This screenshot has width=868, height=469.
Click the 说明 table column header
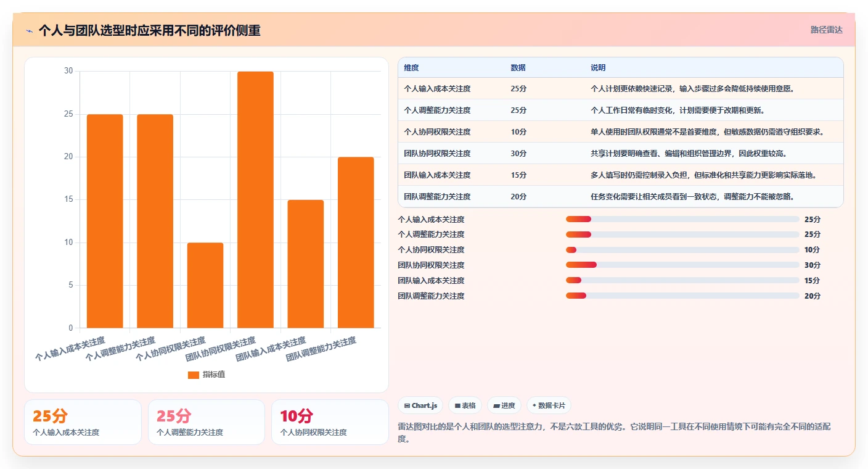point(598,67)
